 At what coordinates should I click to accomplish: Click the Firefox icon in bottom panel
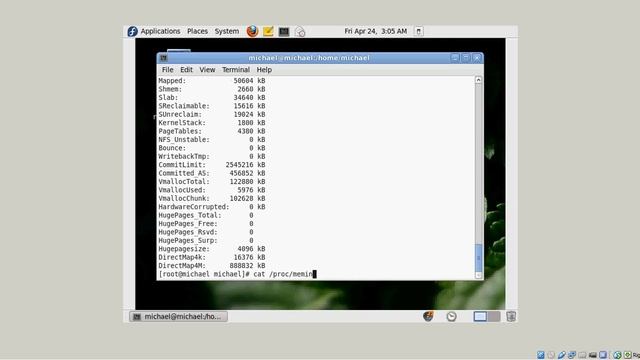428,316
